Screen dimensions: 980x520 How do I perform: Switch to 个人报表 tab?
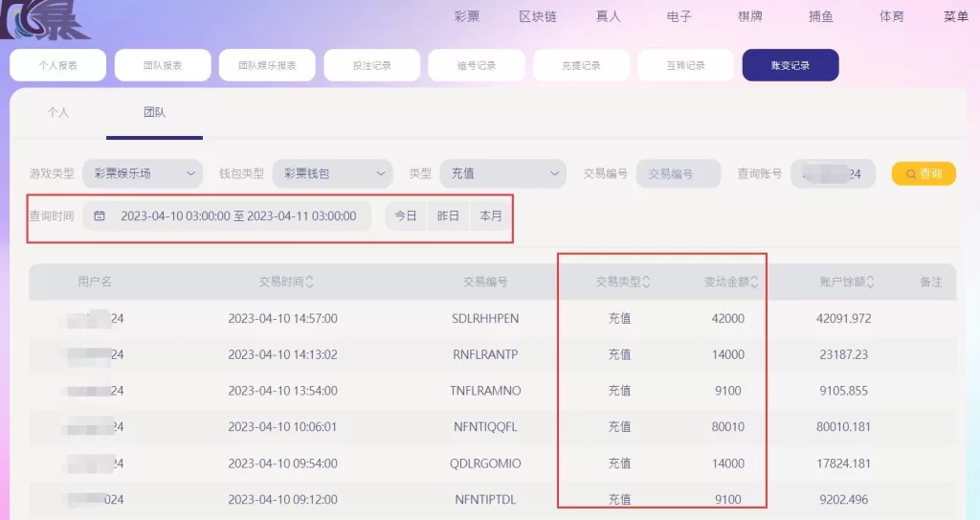pos(57,65)
